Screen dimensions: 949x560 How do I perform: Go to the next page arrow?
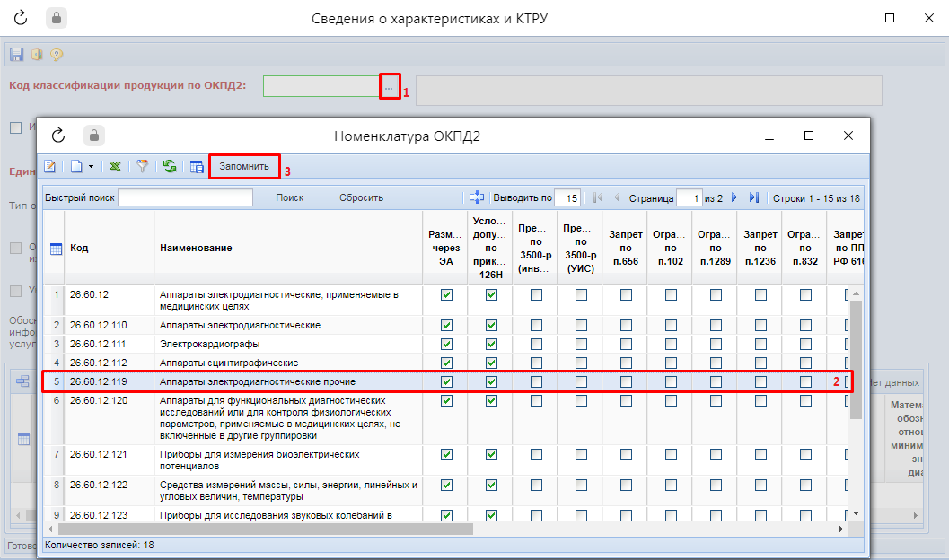(x=734, y=197)
